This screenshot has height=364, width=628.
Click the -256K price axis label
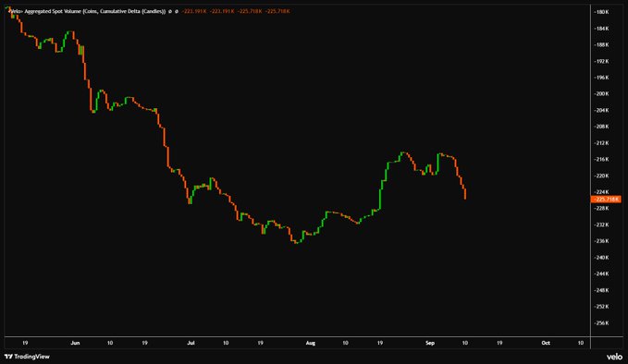(x=601, y=322)
